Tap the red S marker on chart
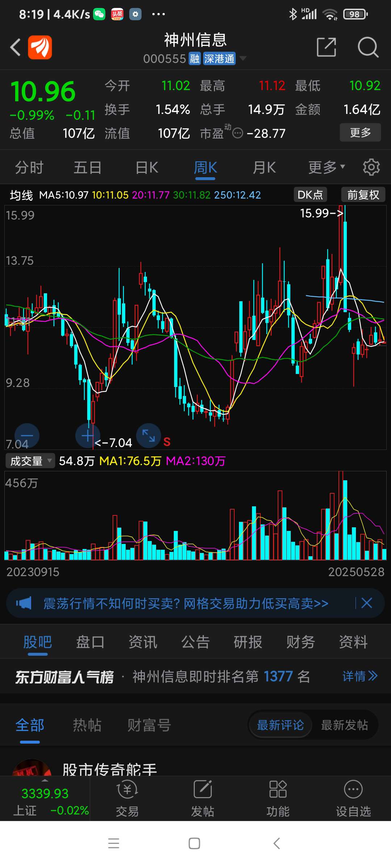This screenshot has width=391, height=868. click(167, 442)
